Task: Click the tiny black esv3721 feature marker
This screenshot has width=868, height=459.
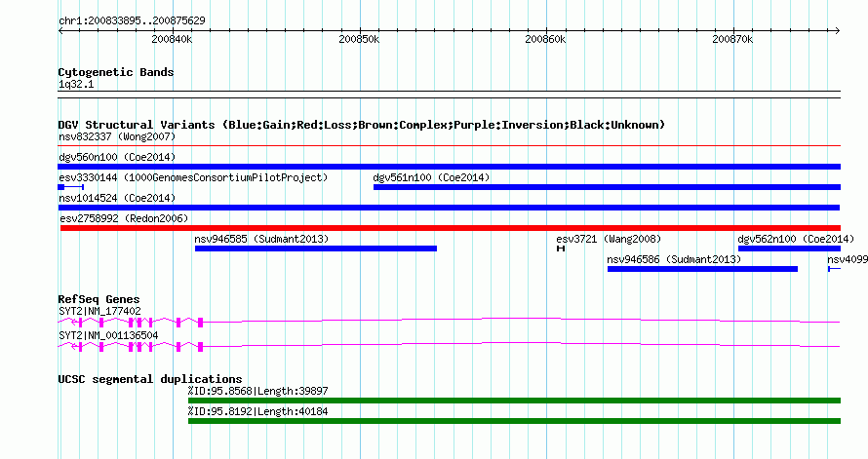Action: (x=561, y=249)
